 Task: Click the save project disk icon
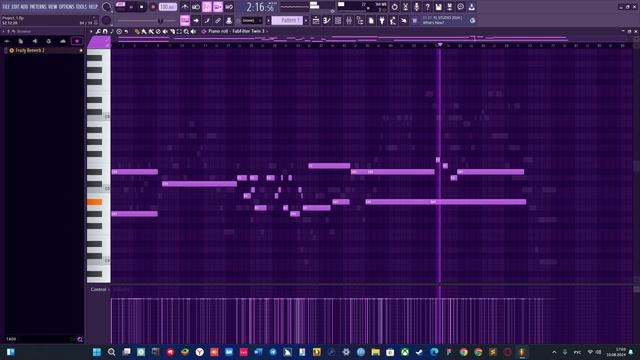[438, 7]
